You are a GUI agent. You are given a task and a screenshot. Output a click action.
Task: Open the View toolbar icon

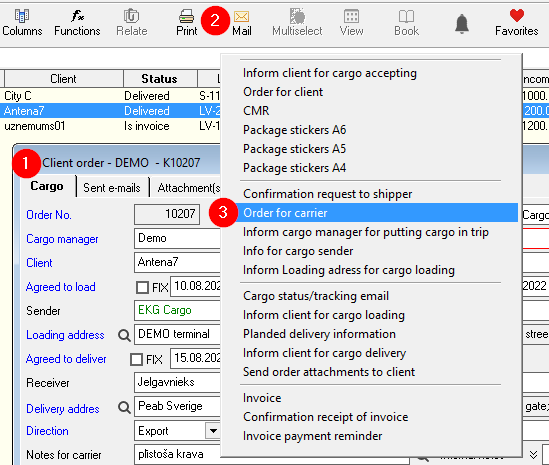coord(351,16)
